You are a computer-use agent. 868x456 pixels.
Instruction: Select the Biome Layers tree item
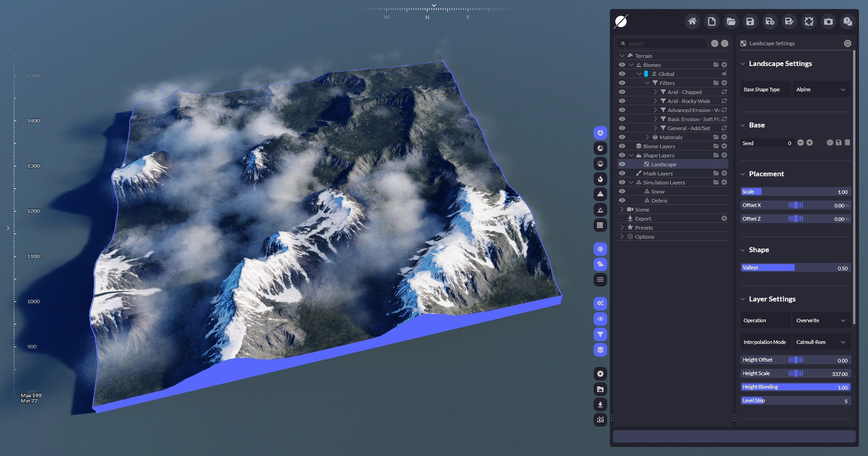659,146
